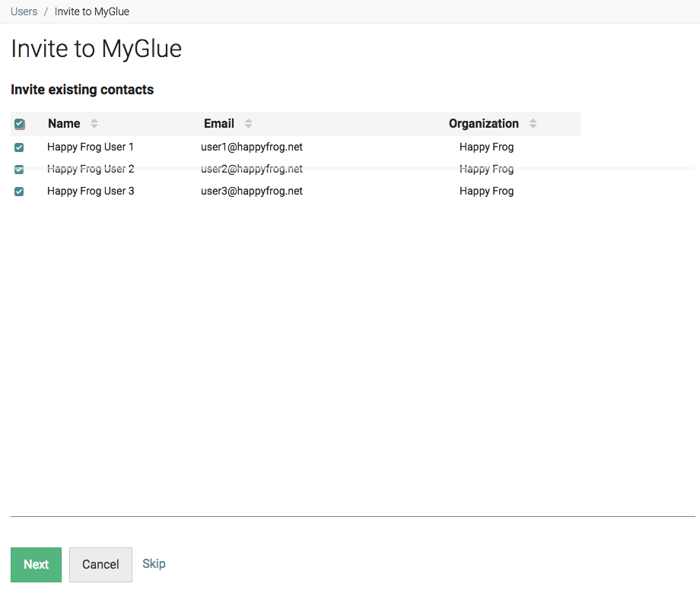This screenshot has width=700, height=593.
Task: Sort by Email column arrows
Action: click(248, 124)
